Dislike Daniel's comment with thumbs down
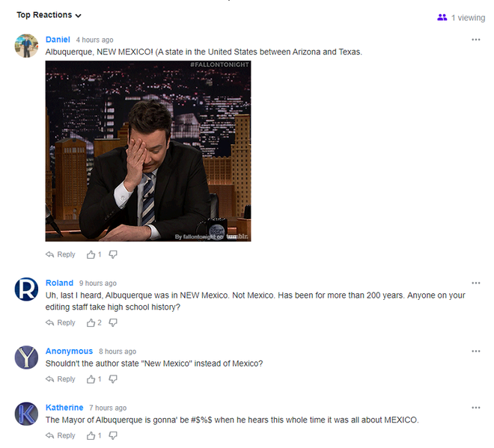494x448 pixels. click(113, 254)
